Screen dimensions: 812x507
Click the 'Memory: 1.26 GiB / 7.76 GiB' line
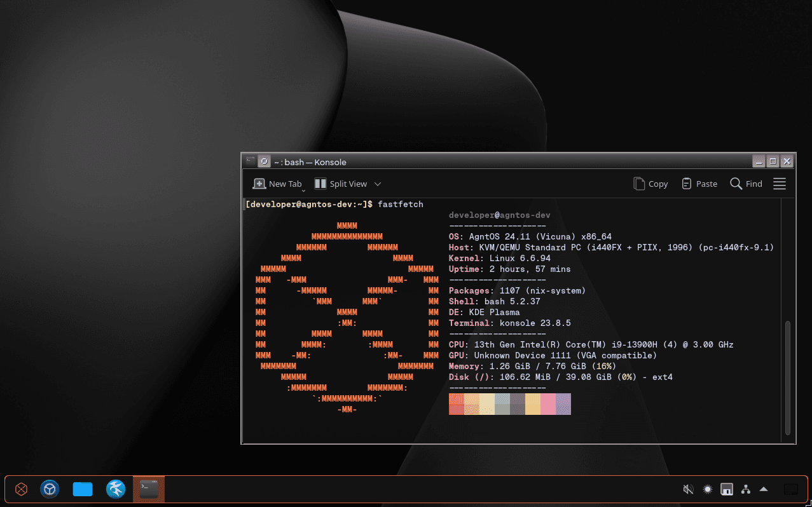[532, 366]
